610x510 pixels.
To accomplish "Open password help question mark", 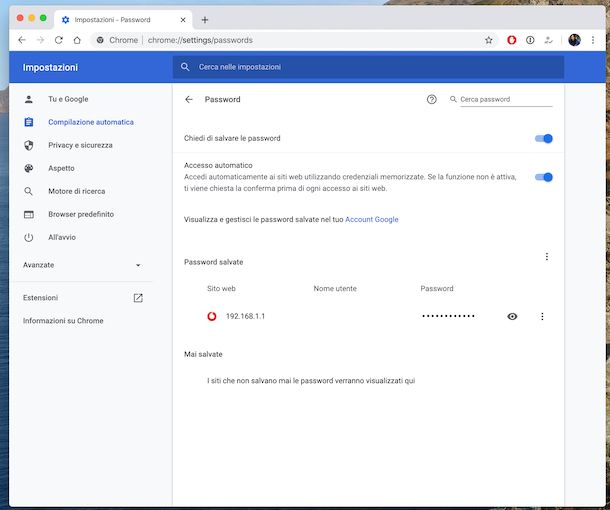I will click(x=431, y=100).
